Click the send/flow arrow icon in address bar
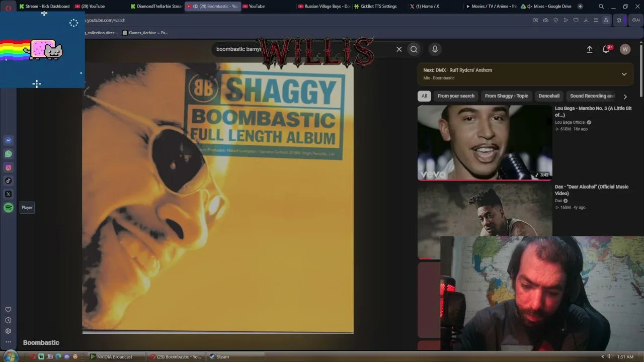The height and width of the screenshot is (362, 644). [566, 20]
